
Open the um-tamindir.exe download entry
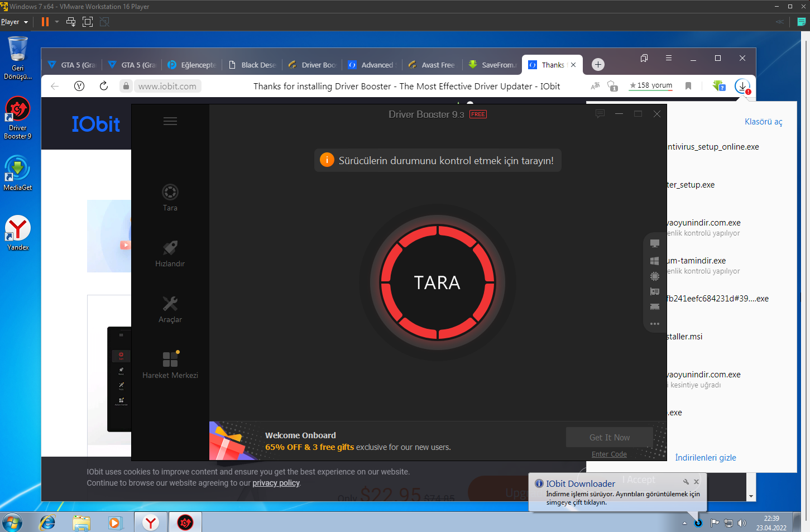click(697, 261)
